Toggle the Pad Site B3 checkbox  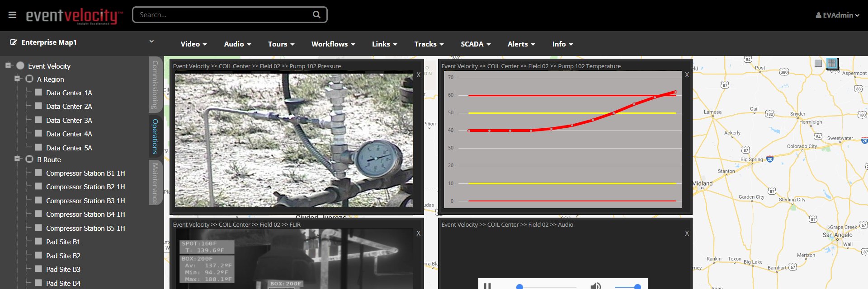pos(38,269)
